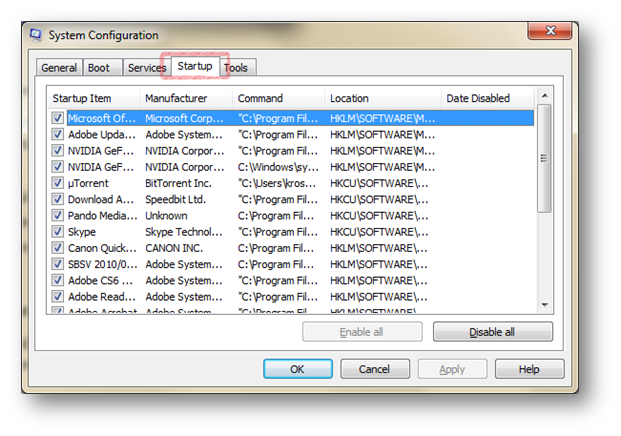Image resolution: width=621 pixels, height=436 pixels.
Task: Click the "Microsoft Corp..." manufacturer cell
Action: pyautogui.click(x=184, y=118)
